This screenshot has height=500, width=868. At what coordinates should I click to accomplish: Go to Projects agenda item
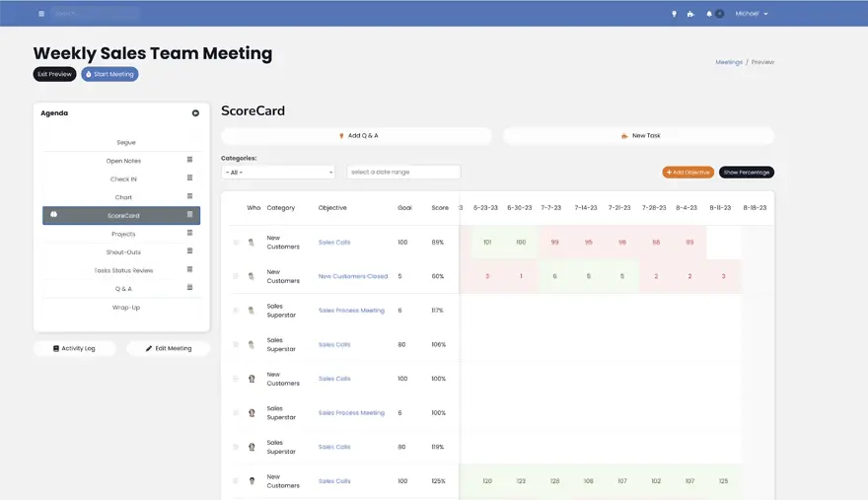[x=123, y=234]
